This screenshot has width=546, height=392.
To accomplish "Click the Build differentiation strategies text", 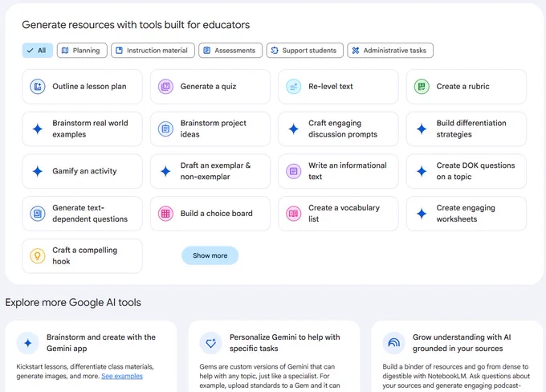I will point(471,129).
